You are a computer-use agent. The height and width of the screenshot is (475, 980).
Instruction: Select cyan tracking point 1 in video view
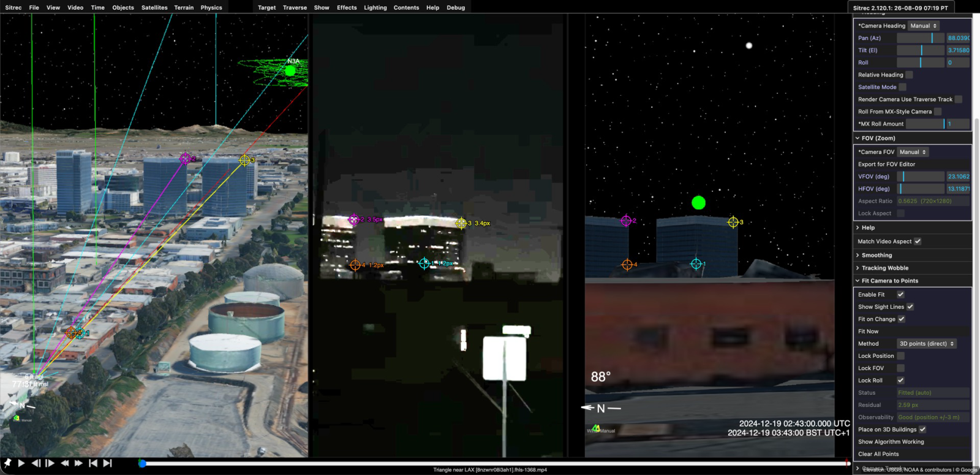(424, 264)
